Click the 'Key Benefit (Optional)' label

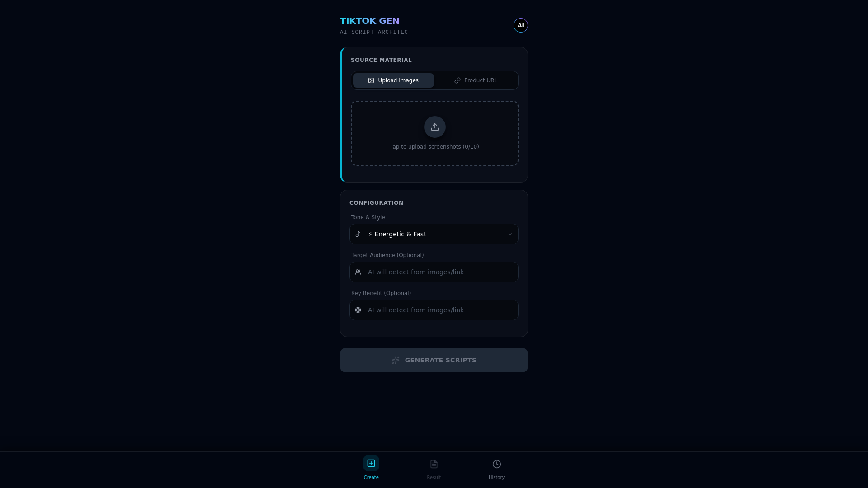(381, 293)
